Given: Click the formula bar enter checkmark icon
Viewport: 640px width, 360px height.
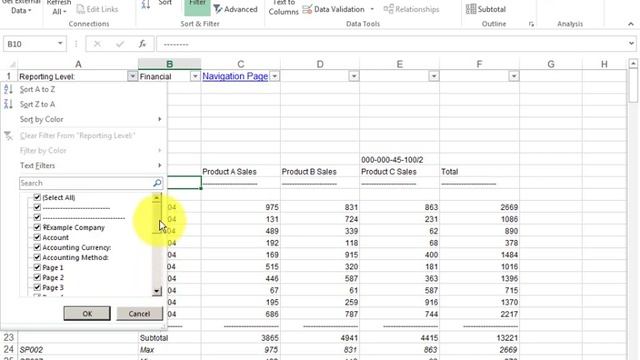Looking at the screenshot, I should [x=120, y=44].
